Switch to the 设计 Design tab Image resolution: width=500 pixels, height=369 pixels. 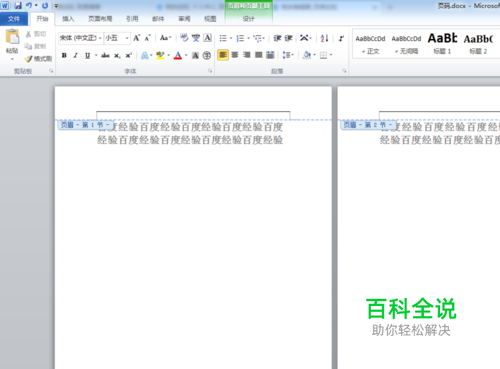pos(249,19)
